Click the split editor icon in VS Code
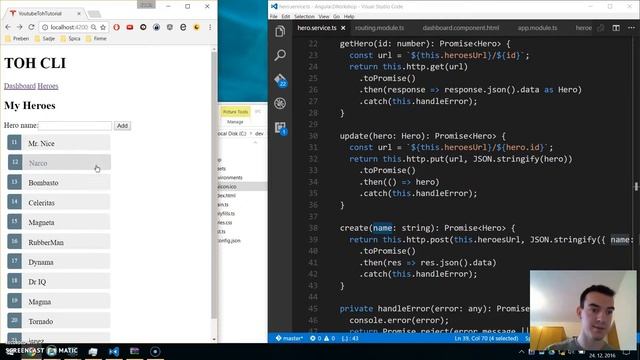The height and width of the screenshot is (360, 640). tap(616, 28)
